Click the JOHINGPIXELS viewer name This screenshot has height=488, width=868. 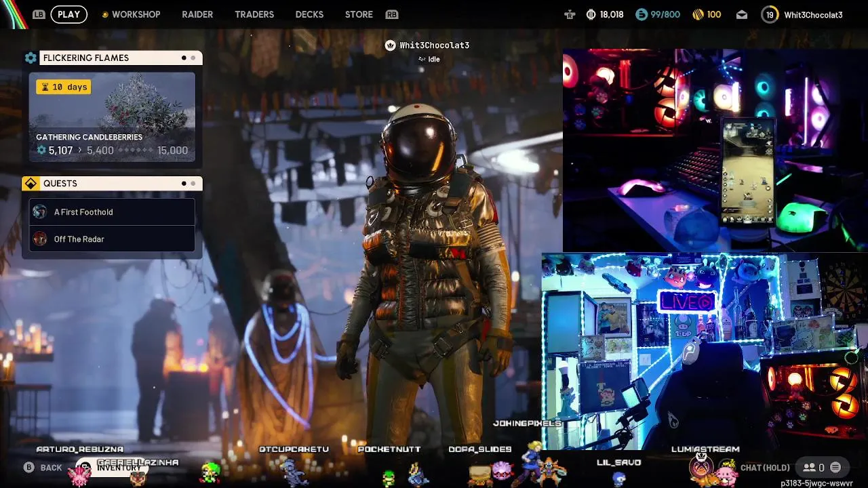pyautogui.click(x=528, y=423)
